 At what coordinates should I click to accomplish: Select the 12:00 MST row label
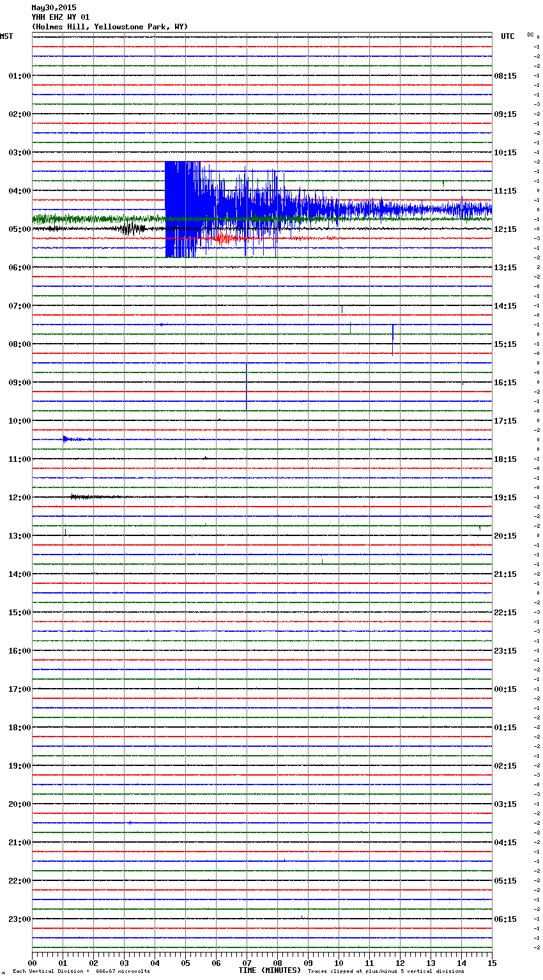coord(20,498)
